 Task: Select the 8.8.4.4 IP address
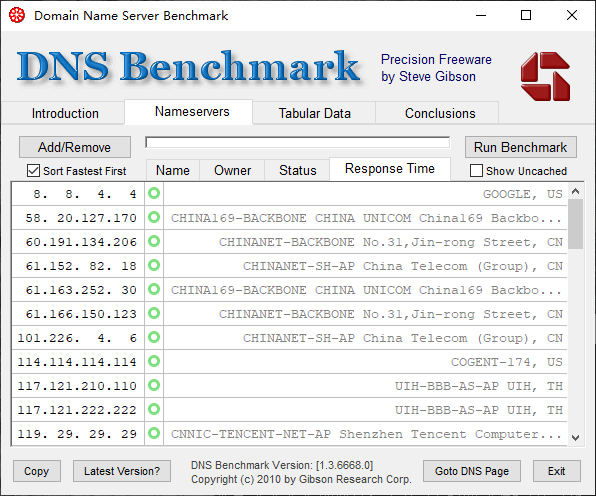tap(84, 194)
